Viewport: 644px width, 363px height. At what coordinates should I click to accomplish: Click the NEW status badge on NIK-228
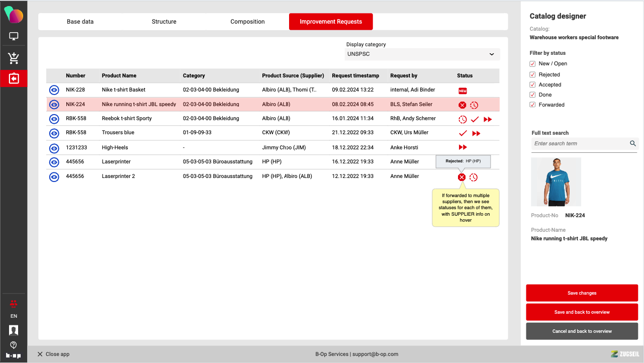pyautogui.click(x=463, y=90)
